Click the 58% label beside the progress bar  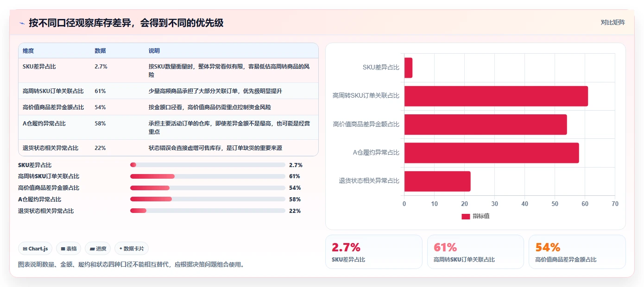(295, 200)
